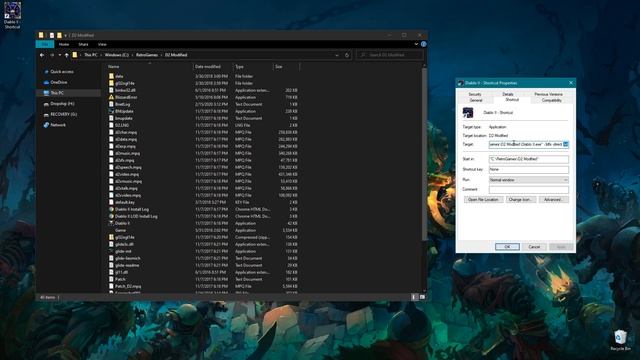The height and width of the screenshot is (360, 640).
Task: Select Windows (C:) in the address breadcrumb
Action: click(117, 55)
